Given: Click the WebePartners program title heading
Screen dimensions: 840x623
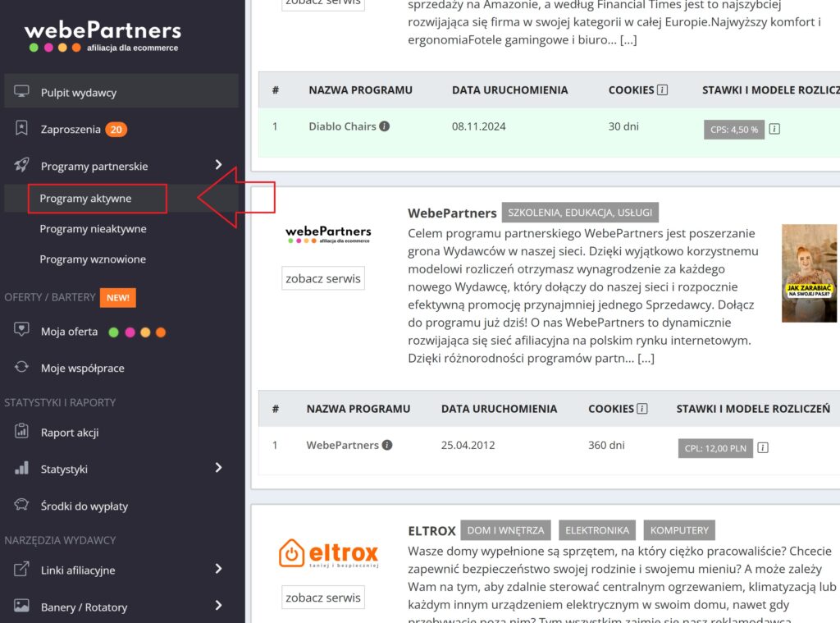Looking at the screenshot, I should [x=452, y=213].
